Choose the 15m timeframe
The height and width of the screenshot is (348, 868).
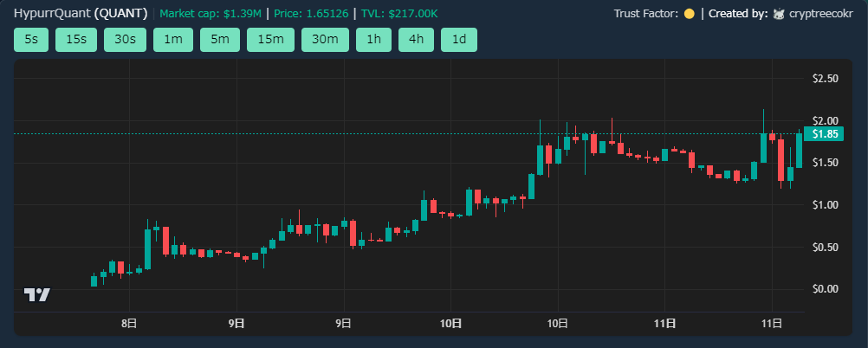point(270,40)
